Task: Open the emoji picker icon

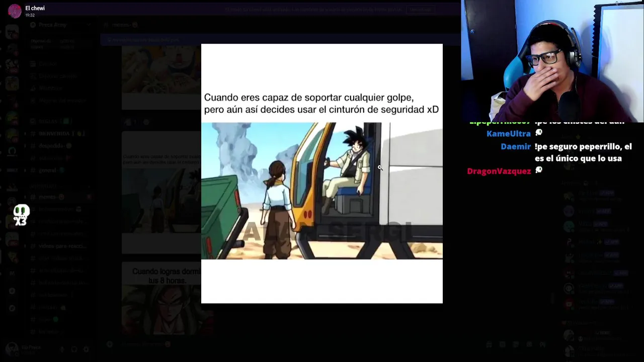Action: pyautogui.click(x=529, y=344)
